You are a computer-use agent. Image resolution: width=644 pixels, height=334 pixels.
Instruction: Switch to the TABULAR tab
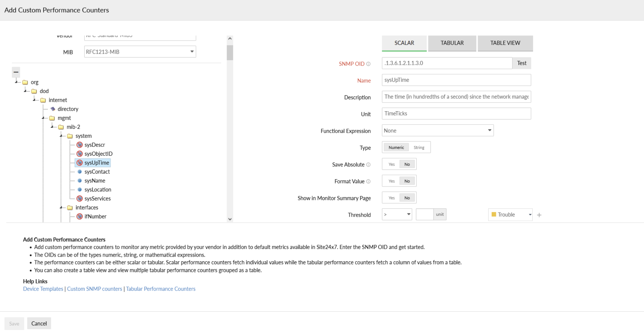[452, 43]
